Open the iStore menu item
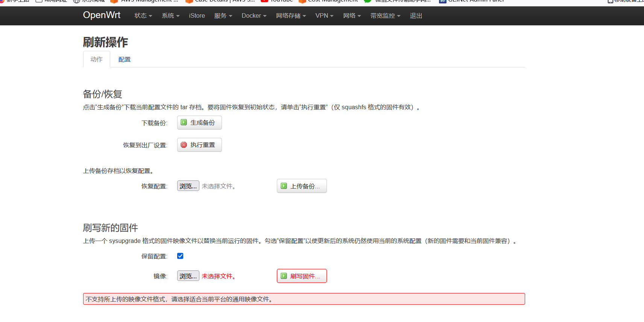The image size is (644, 322). 197,16
